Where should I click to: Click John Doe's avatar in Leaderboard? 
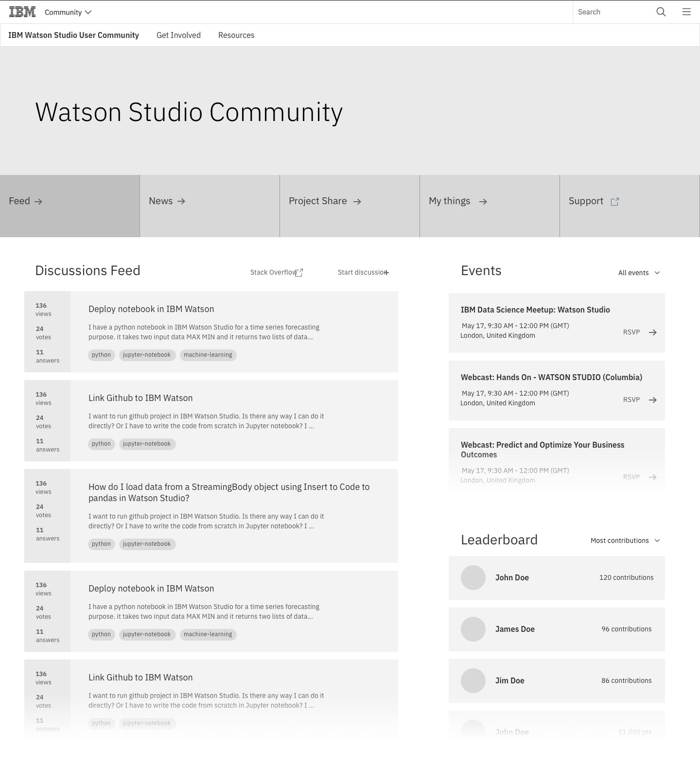pyautogui.click(x=473, y=578)
